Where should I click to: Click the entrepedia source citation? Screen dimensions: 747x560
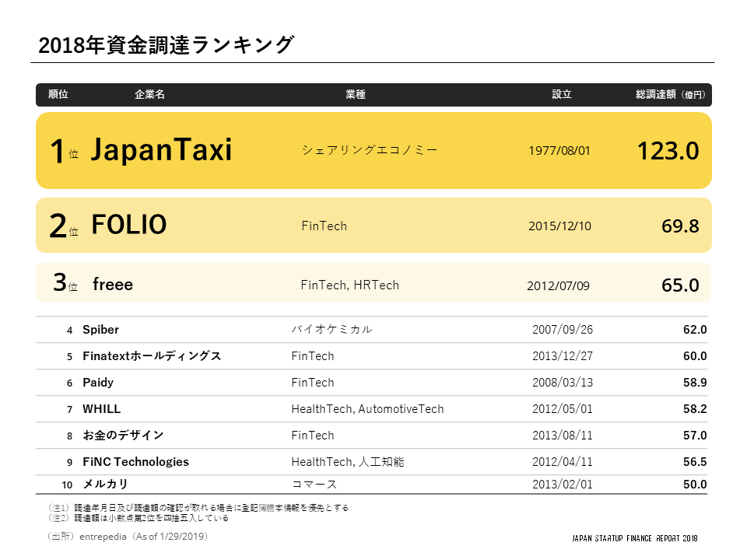[128, 537]
